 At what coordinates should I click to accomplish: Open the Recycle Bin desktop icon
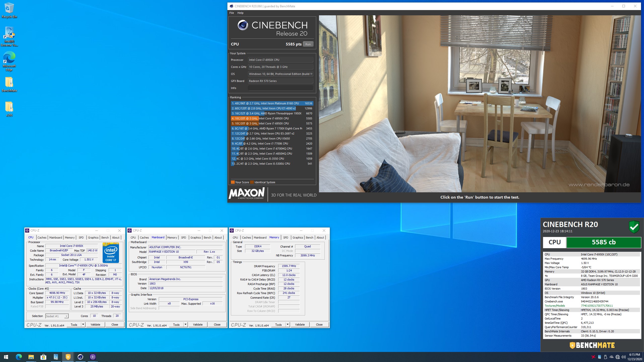(9, 11)
